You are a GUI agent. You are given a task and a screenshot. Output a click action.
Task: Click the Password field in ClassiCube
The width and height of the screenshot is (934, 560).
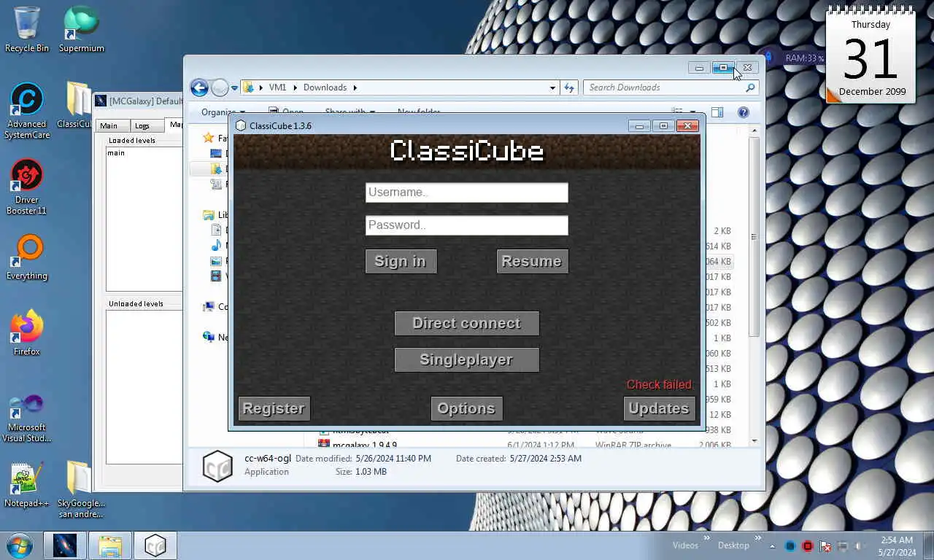[466, 225]
